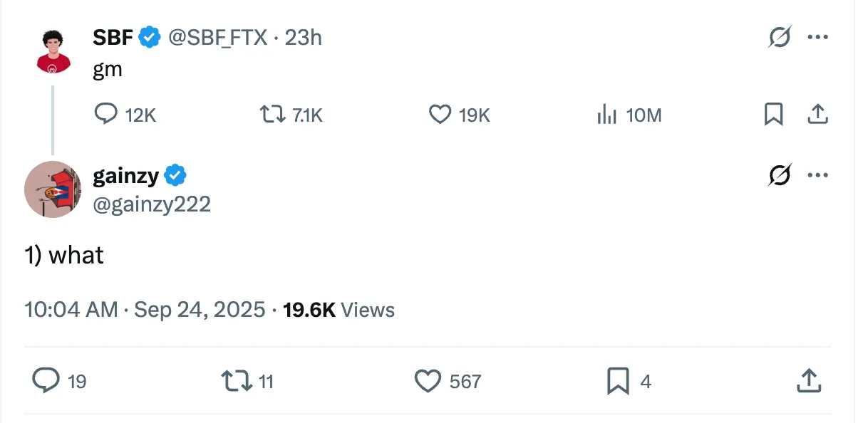Visit the @SBF_FTX handle link
Viewport: 868px width, 423px height.
click(x=217, y=37)
